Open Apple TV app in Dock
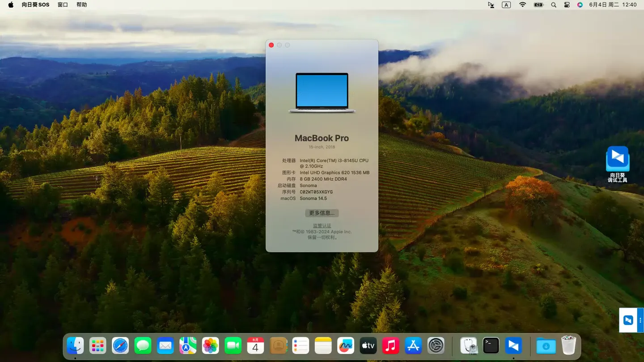The height and width of the screenshot is (362, 644). [x=368, y=345]
